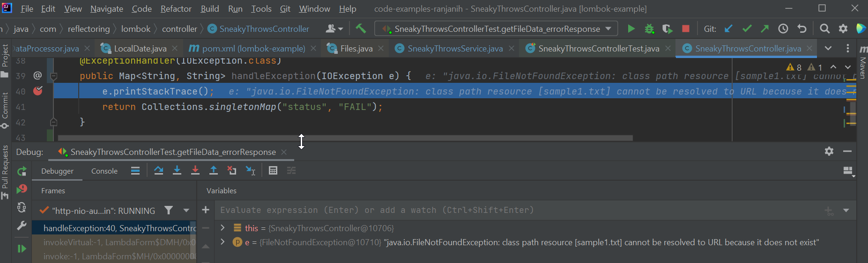Open the Maven side panel
This screenshot has width=868, height=263.
point(862,62)
